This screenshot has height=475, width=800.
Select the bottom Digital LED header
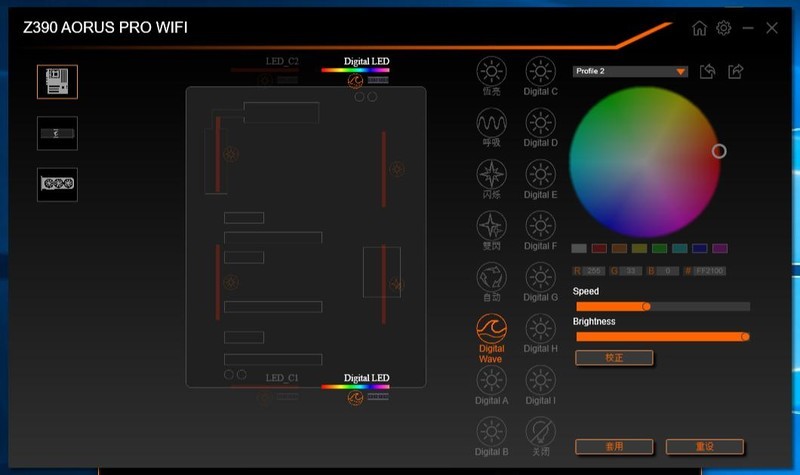366,378
